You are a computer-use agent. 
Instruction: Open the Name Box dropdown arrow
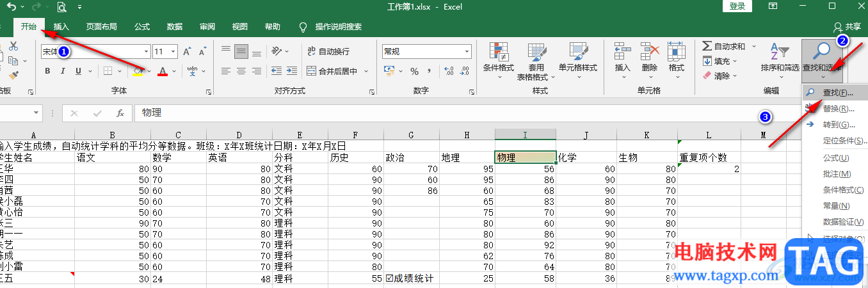[36, 113]
